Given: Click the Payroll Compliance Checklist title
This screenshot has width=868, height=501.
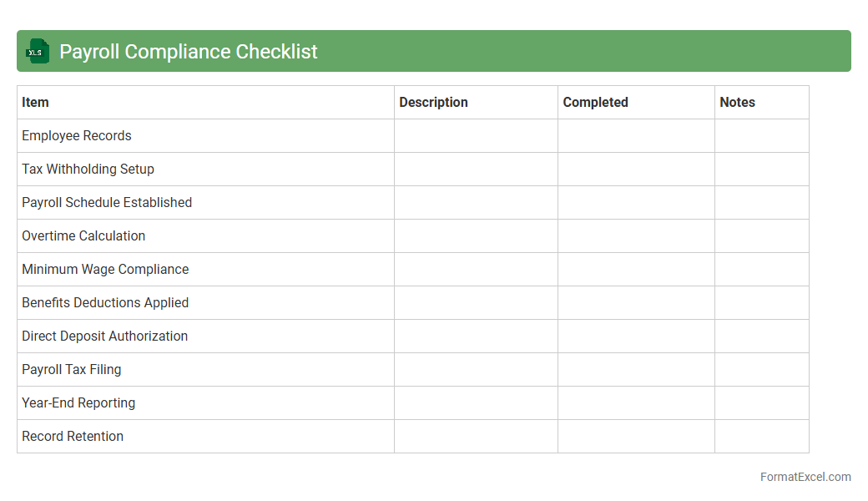Looking at the screenshot, I should (x=189, y=52).
